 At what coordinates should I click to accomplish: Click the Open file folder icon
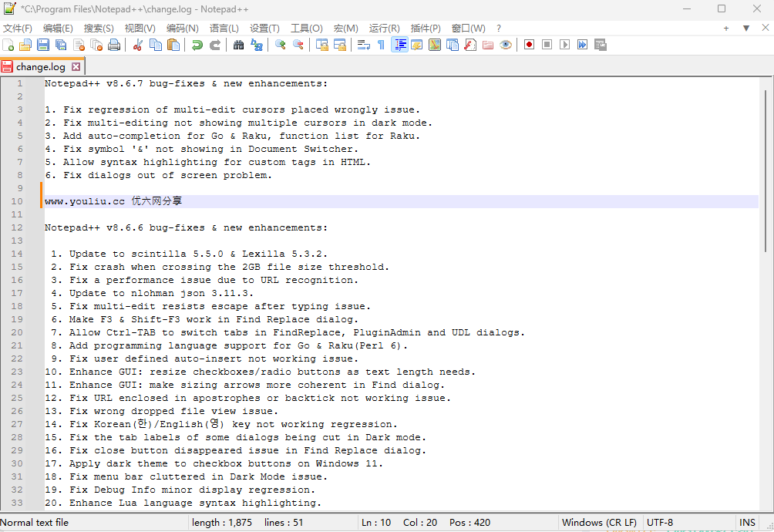tap(25, 45)
